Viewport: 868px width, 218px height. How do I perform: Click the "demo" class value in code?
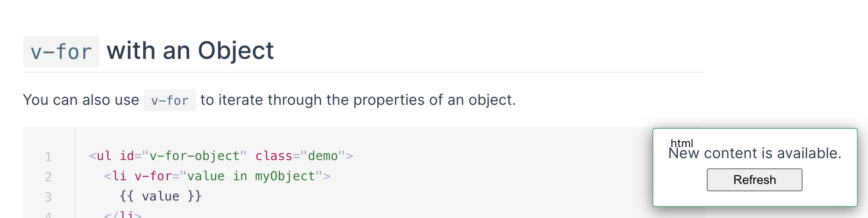coord(323,156)
